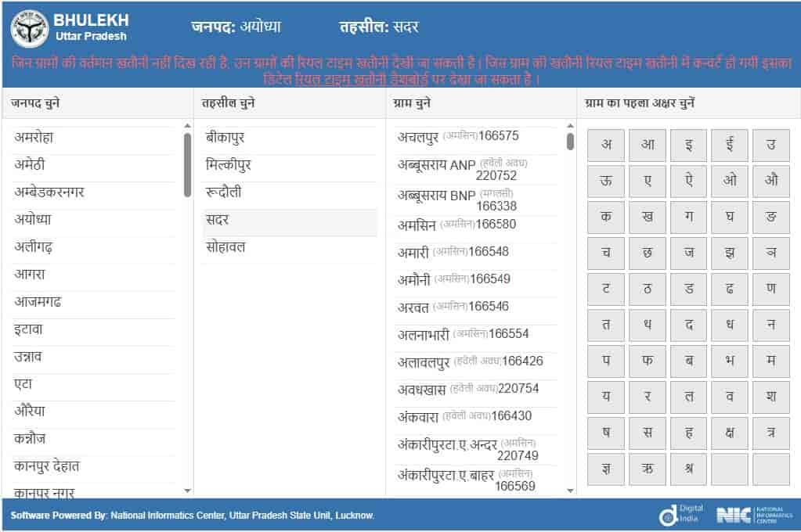Image resolution: width=801 pixels, height=532 pixels.
Task: Click the म letter button
Action: click(771, 361)
